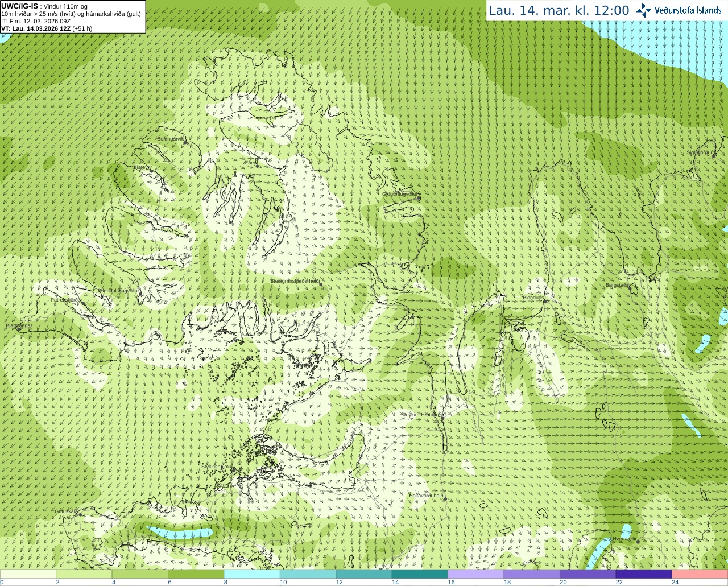Select the pink above-24 m/s legend swatch

pyautogui.click(x=700, y=574)
